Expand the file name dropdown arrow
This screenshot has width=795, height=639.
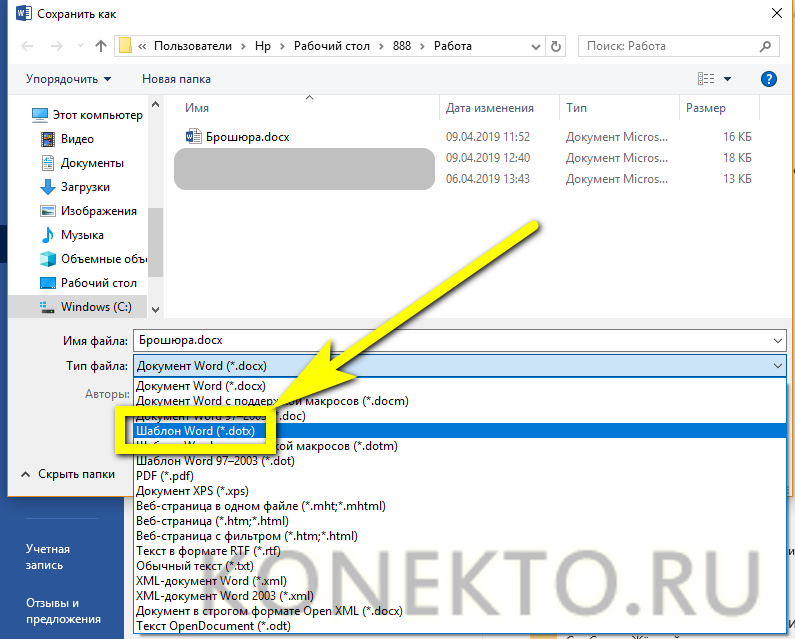[x=778, y=341]
